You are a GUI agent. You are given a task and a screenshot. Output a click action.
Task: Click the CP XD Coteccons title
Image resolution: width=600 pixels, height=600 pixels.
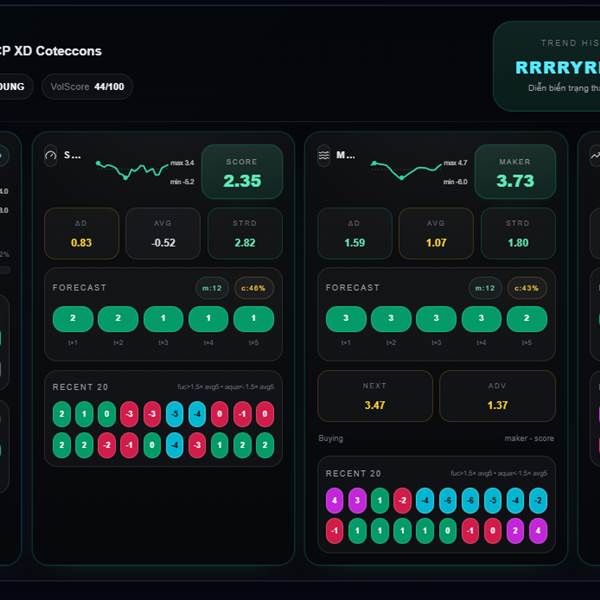(50, 51)
